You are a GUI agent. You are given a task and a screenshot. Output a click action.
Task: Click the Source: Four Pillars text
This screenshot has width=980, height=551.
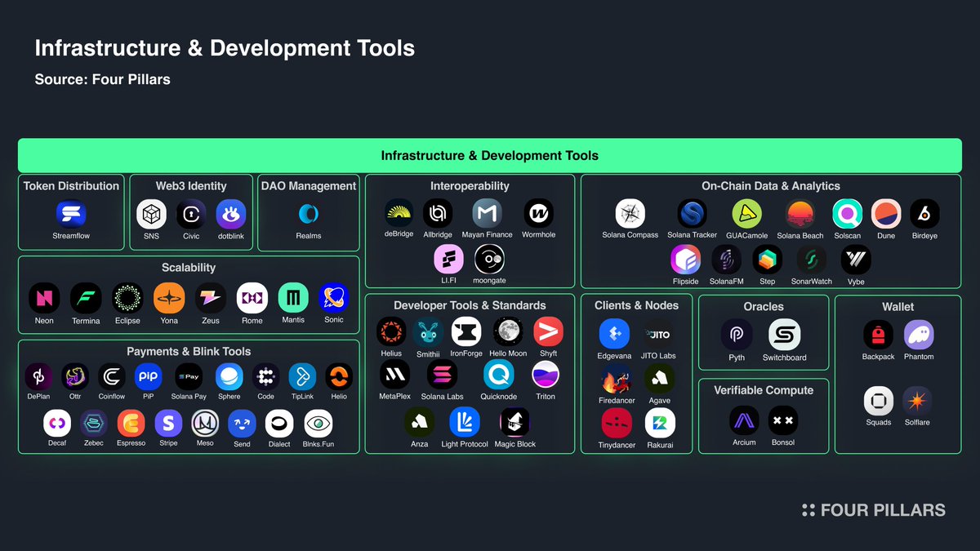pyautogui.click(x=102, y=79)
